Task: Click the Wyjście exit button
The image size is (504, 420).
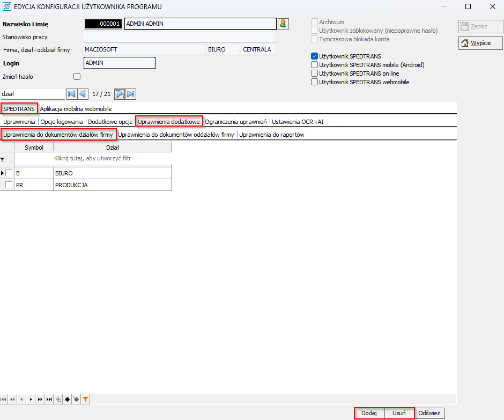Action: [480, 43]
